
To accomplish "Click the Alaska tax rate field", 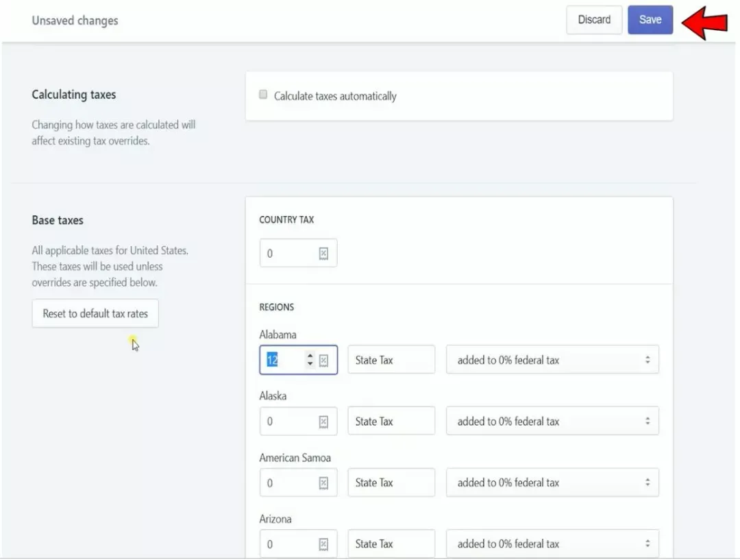I will pos(298,421).
